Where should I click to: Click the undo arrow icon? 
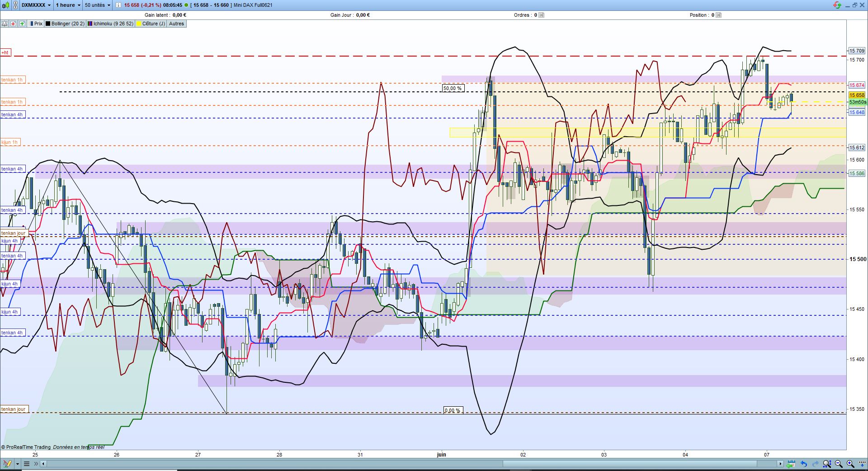point(804,464)
